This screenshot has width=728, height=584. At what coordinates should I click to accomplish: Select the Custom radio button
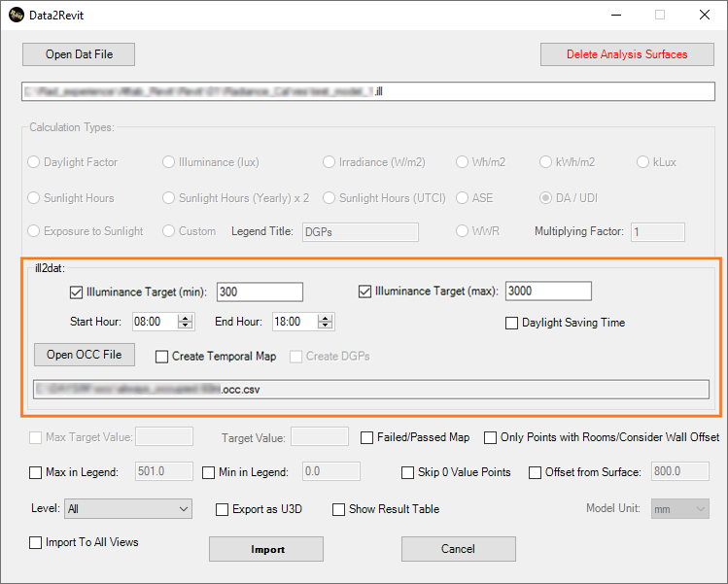tap(168, 230)
